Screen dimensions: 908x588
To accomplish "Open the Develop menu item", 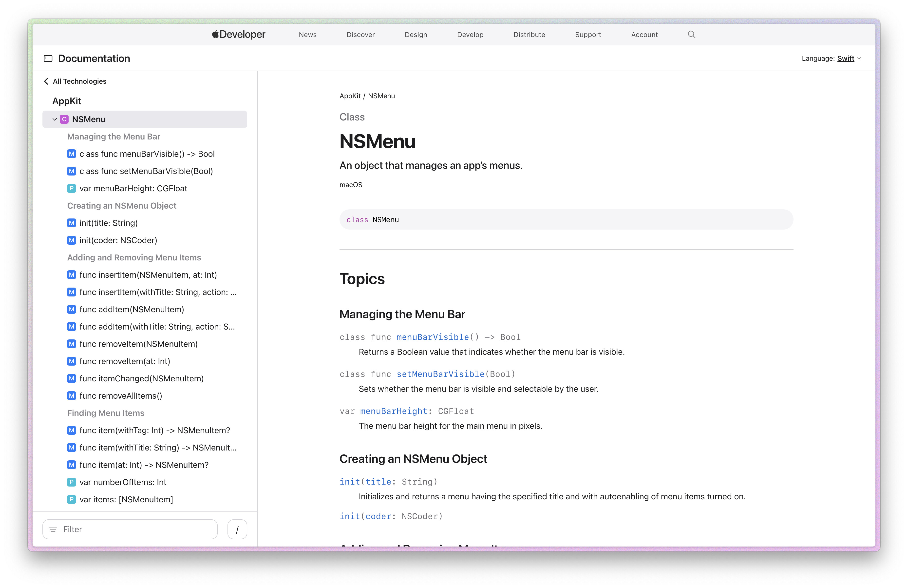I will click(x=470, y=35).
